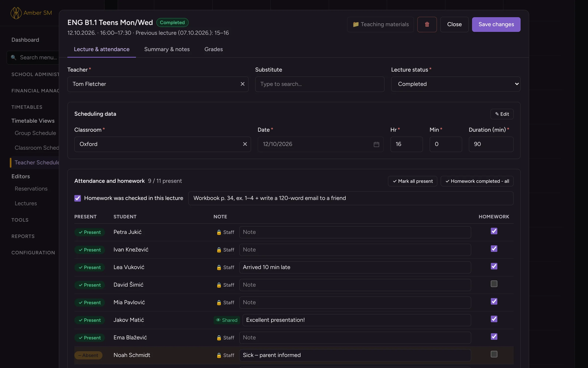Click the Close button
The height and width of the screenshot is (368, 588).
[454, 24]
